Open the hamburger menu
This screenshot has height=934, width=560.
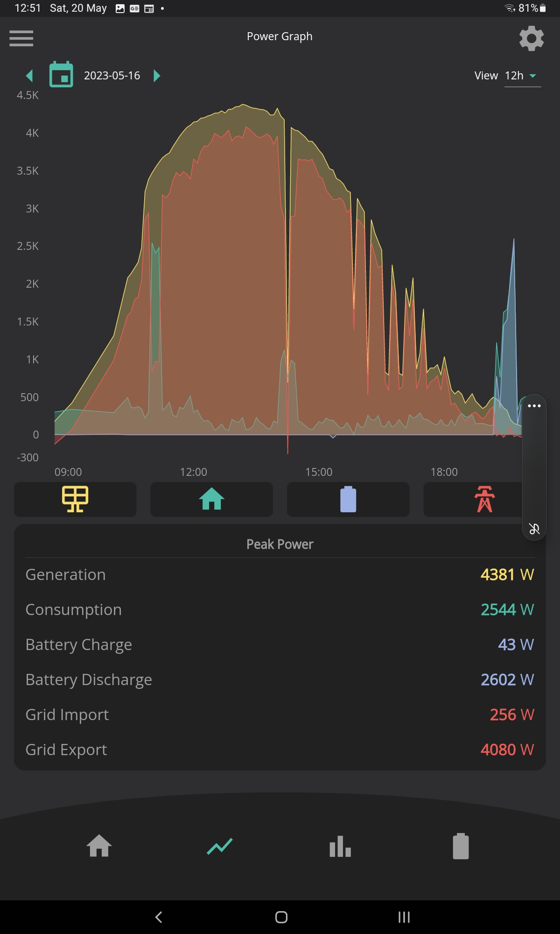point(21,38)
